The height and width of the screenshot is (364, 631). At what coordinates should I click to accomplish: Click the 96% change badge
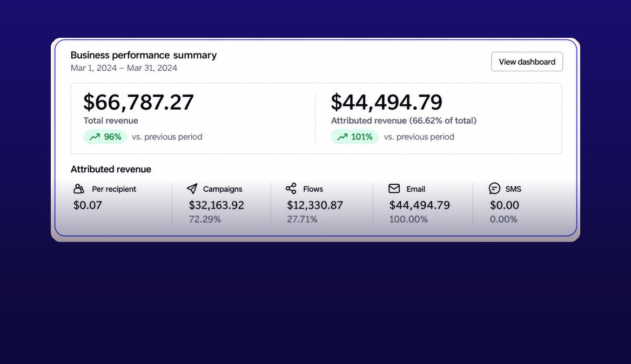(105, 137)
